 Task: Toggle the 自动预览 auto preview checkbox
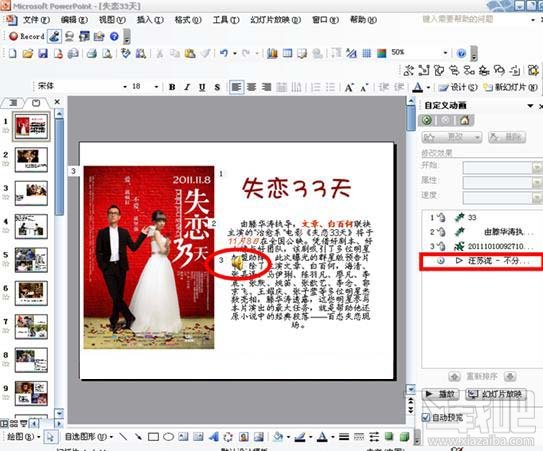coord(426,417)
